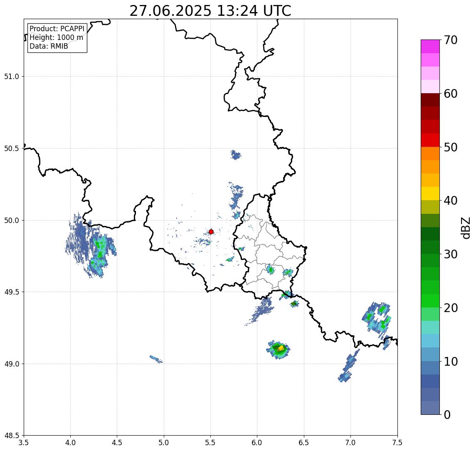This screenshot has width=476, height=451.
Task: Click the colorbar tick label 40
Action: click(x=451, y=201)
